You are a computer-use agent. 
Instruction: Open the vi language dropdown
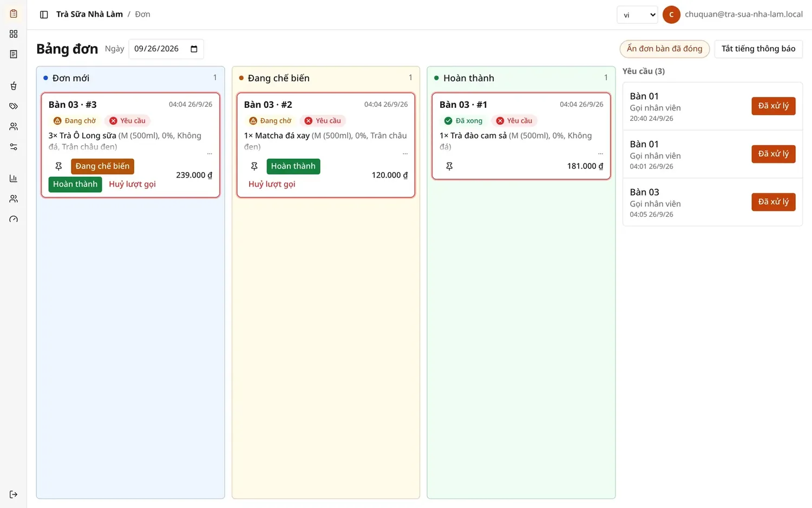(637, 15)
